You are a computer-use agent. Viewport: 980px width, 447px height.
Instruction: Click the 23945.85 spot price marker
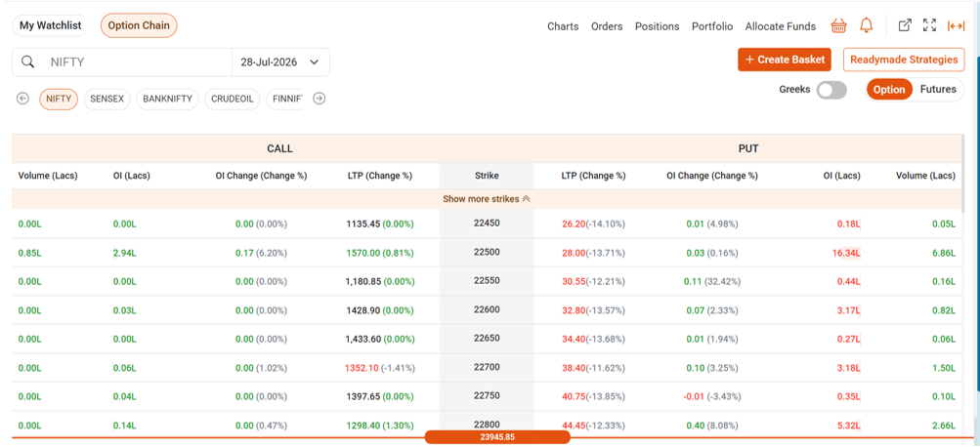[x=497, y=437]
